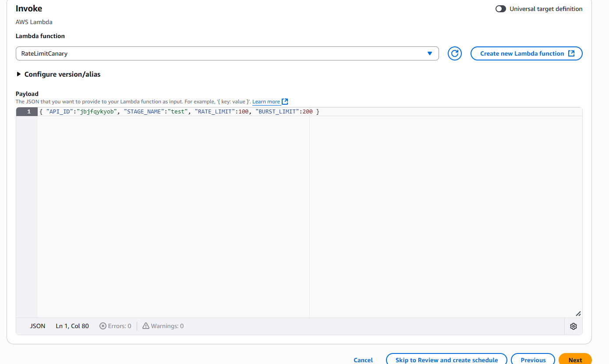The height and width of the screenshot is (364, 609).
Task: Enable Universal target definition toggle
Action: [x=501, y=9]
